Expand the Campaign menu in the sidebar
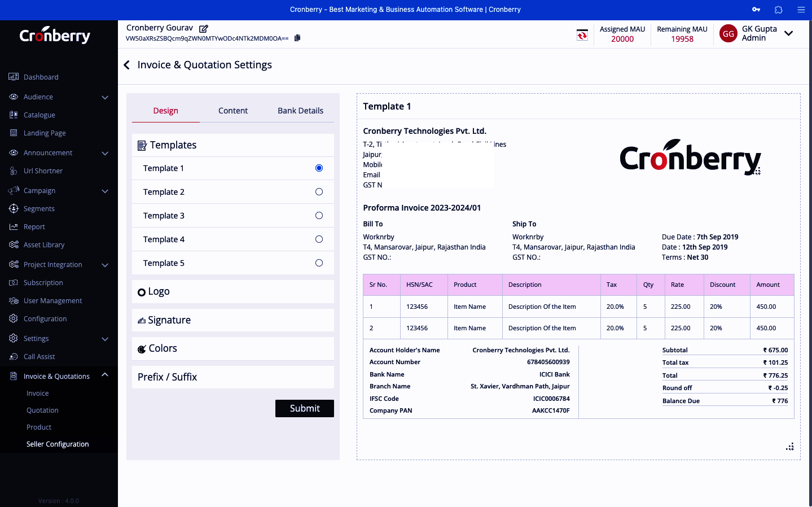This screenshot has width=812, height=507. pyautogui.click(x=104, y=191)
